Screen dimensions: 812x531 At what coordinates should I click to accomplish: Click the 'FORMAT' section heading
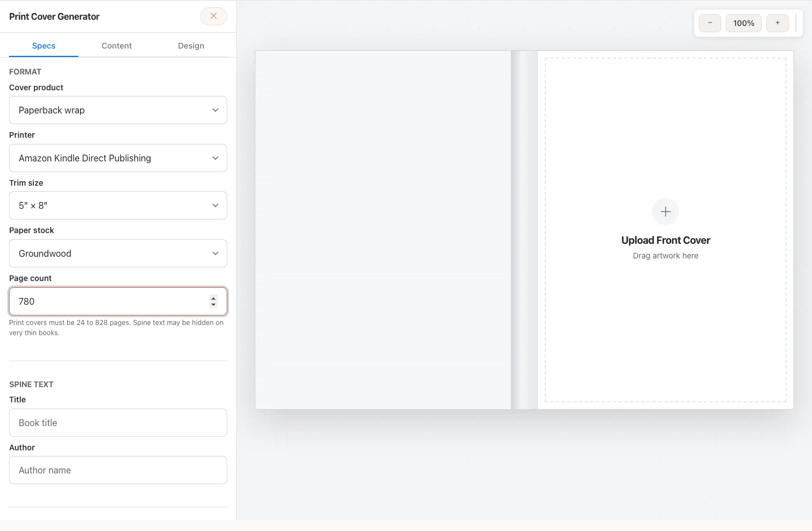pos(25,72)
